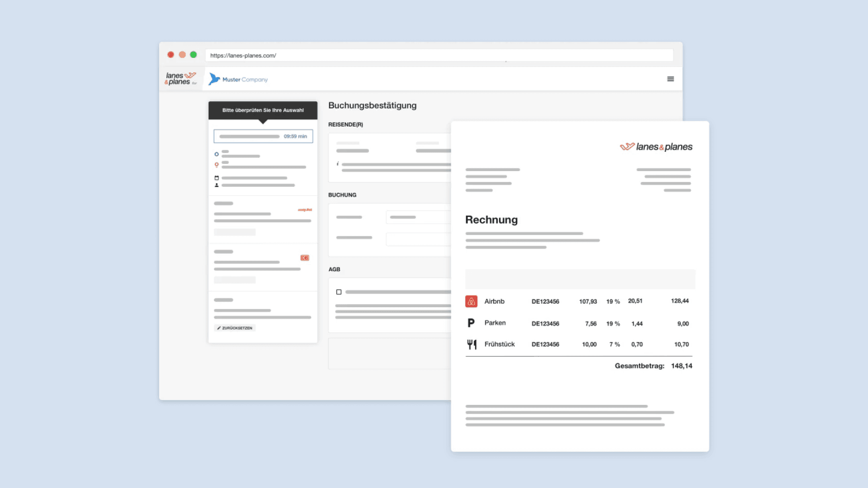Open the hamburger menu icon
Screen dimensions: 868x488
[670, 79]
